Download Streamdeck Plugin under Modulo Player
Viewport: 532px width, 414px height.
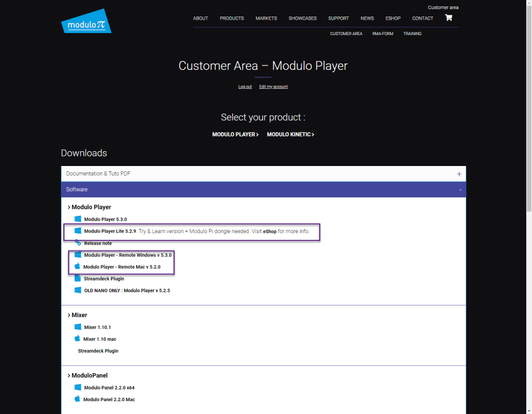104,279
